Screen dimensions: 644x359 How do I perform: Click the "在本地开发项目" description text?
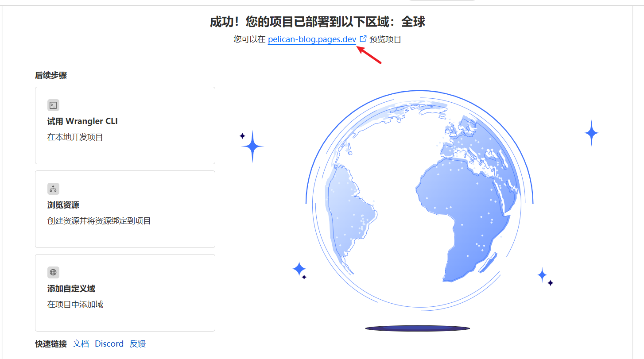[75, 137]
